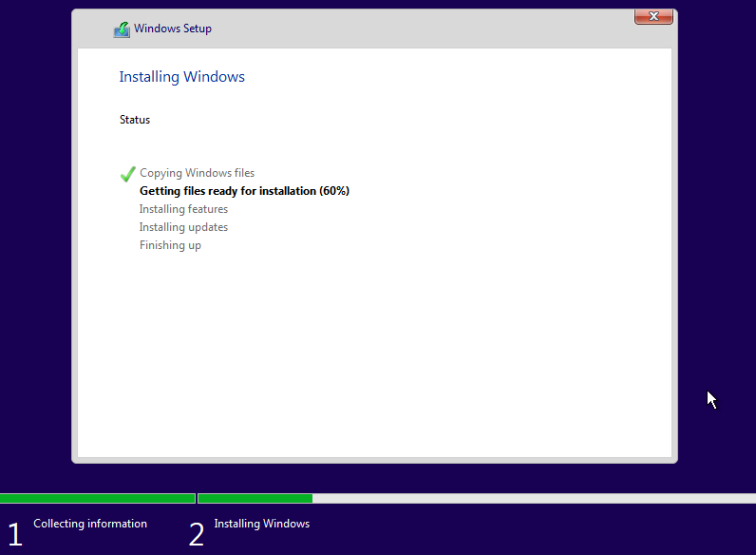
Task: Select the 'Copying Windows files' status line
Action: pyautogui.click(x=197, y=173)
